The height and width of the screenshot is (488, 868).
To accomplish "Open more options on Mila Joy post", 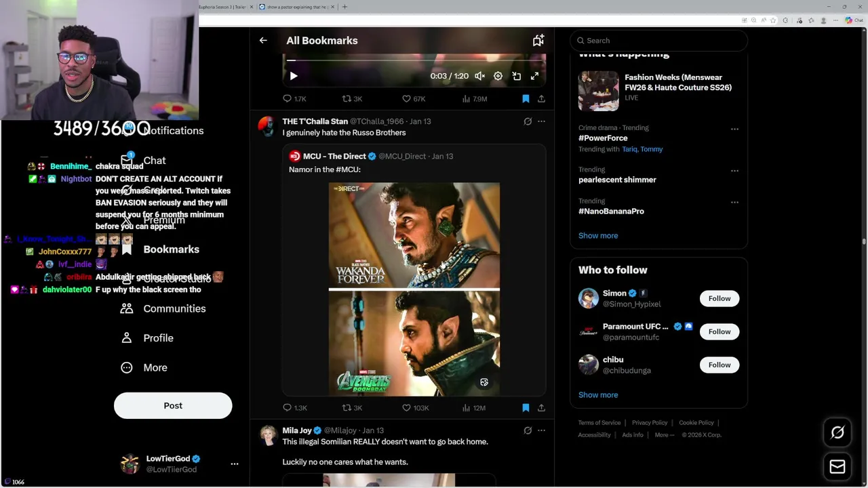I will [x=541, y=430].
